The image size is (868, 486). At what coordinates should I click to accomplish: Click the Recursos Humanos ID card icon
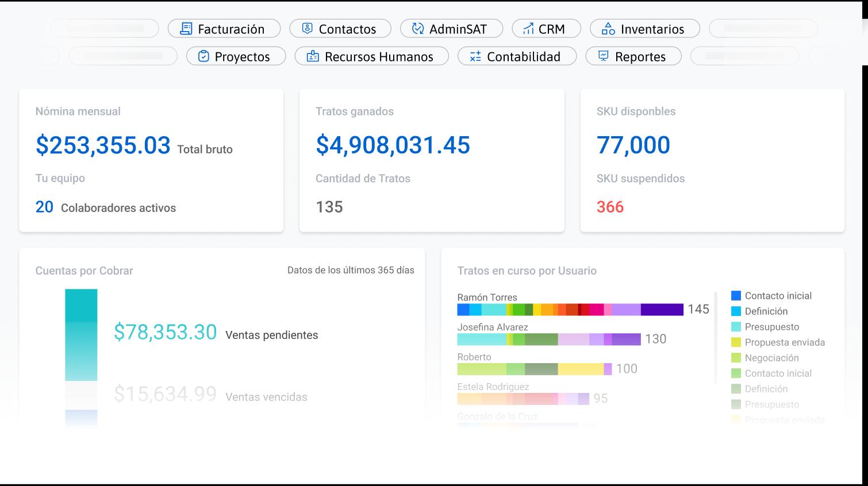(313, 56)
